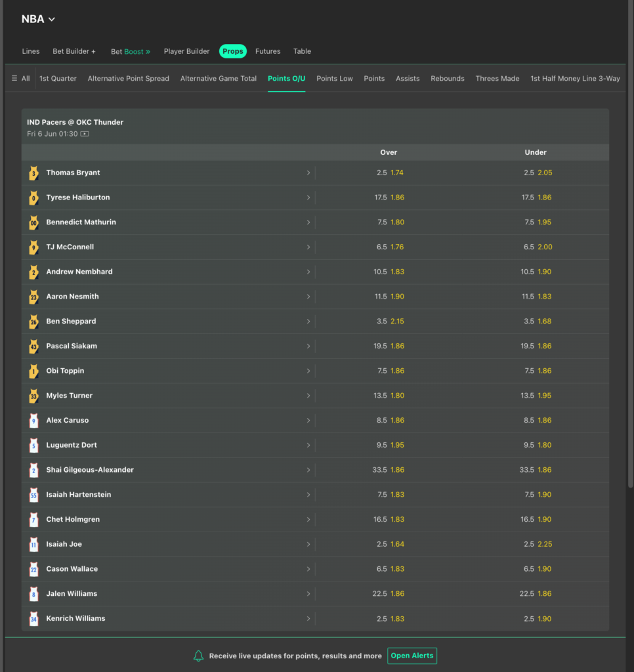Click Kenrich Williams jersey icon

coord(34,619)
